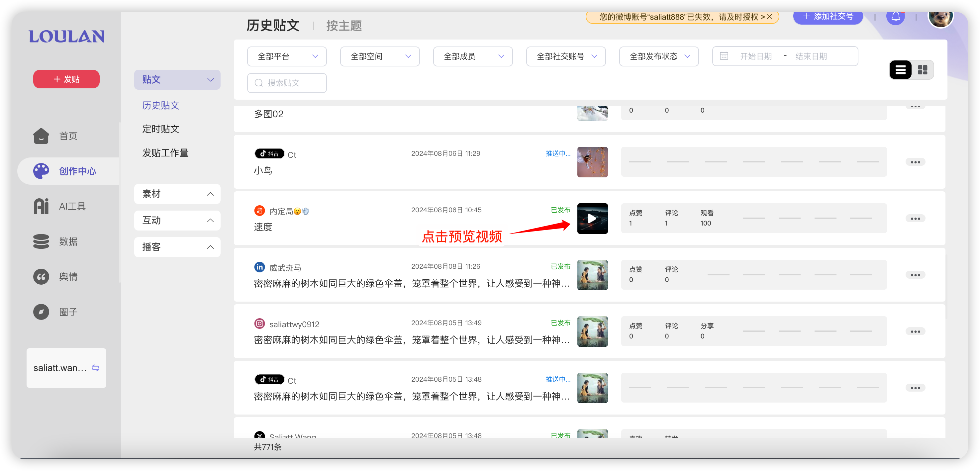Click the LOULAN logo
Image resolution: width=980 pixels, height=471 pixels.
coord(66,37)
